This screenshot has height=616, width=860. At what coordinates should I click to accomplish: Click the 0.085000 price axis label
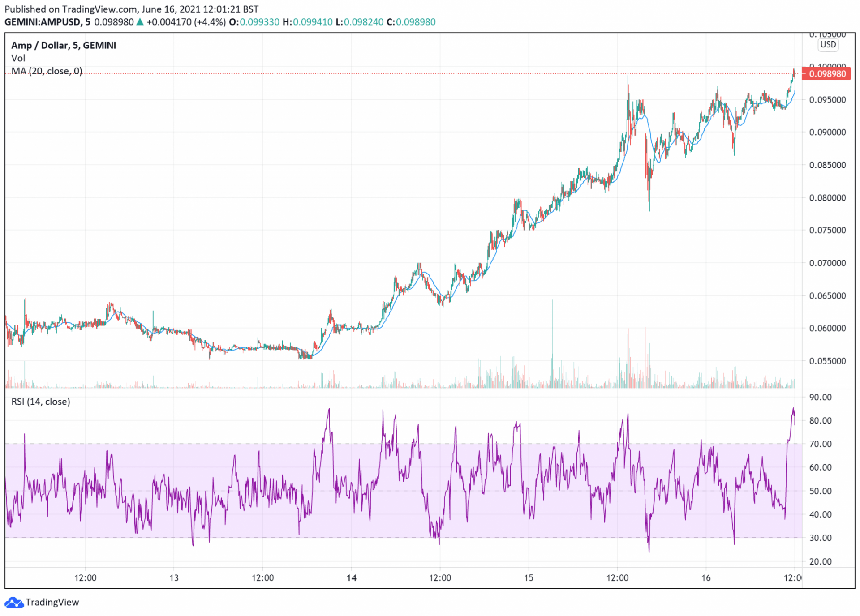[827, 165]
